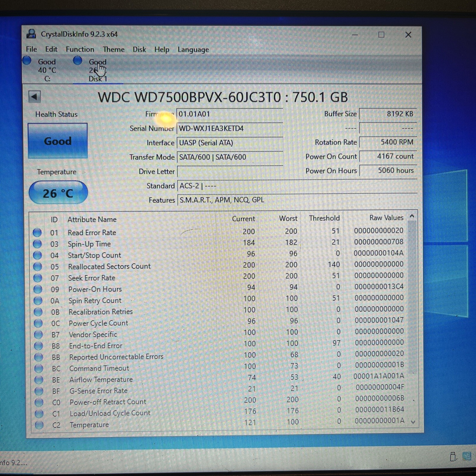Click the Buffer Size value 8192 KB
Image resolution: width=476 pixels, height=476 pixels.
(388, 114)
